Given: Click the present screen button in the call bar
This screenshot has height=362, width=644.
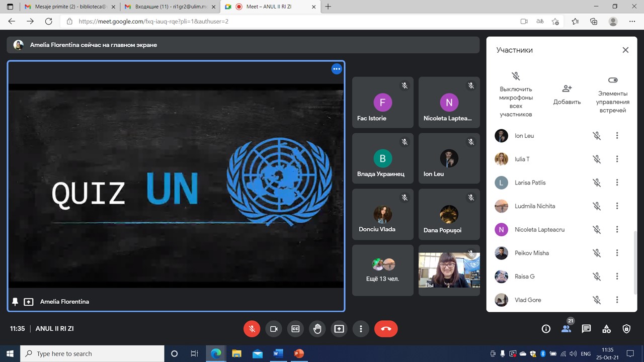Looking at the screenshot, I should click(339, 329).
